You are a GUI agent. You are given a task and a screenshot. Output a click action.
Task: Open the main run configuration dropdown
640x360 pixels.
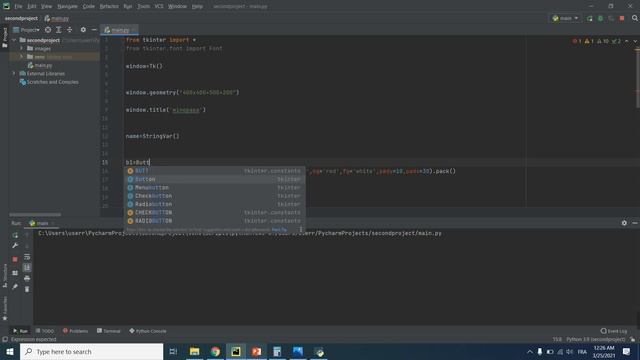click(565, 18)
